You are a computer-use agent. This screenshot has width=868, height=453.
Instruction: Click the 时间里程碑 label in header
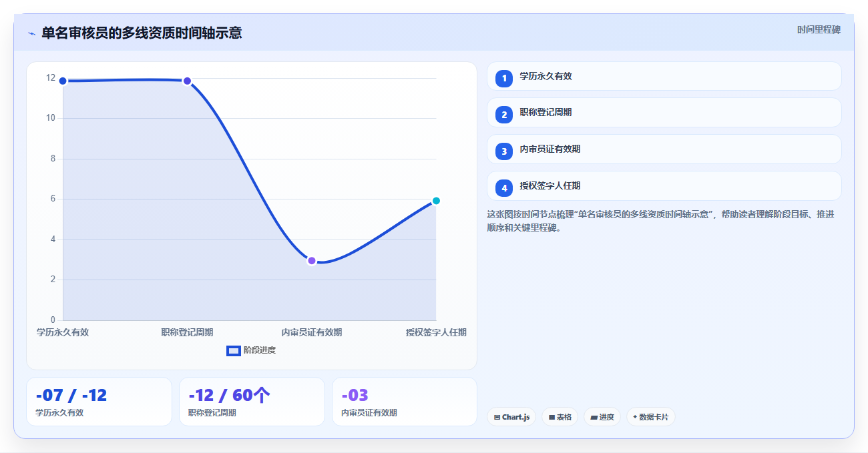(819, 30)
